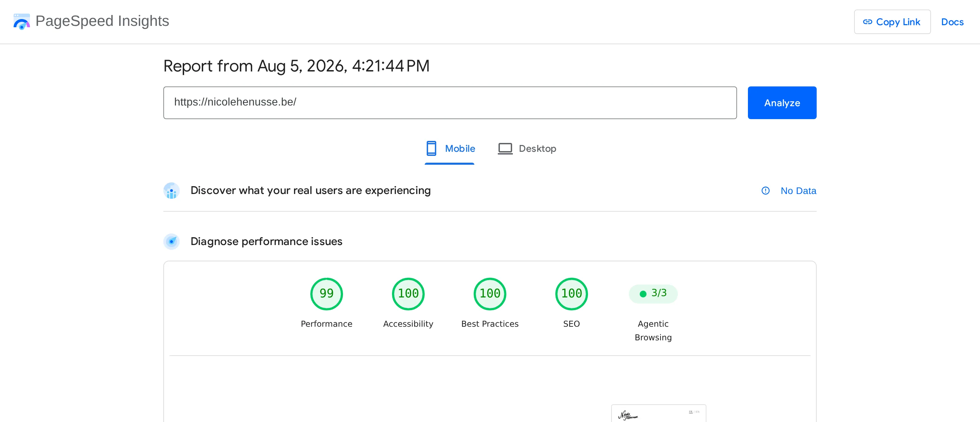The width and height of the screenshot is (980, 422).
Task: Click the Best Practices label
Action: point(490,324)
